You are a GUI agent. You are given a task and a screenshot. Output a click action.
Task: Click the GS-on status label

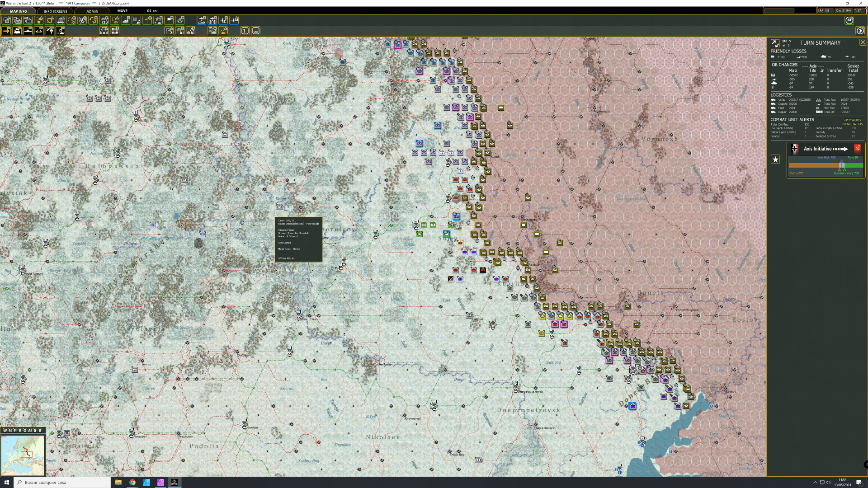coord(152,11)
